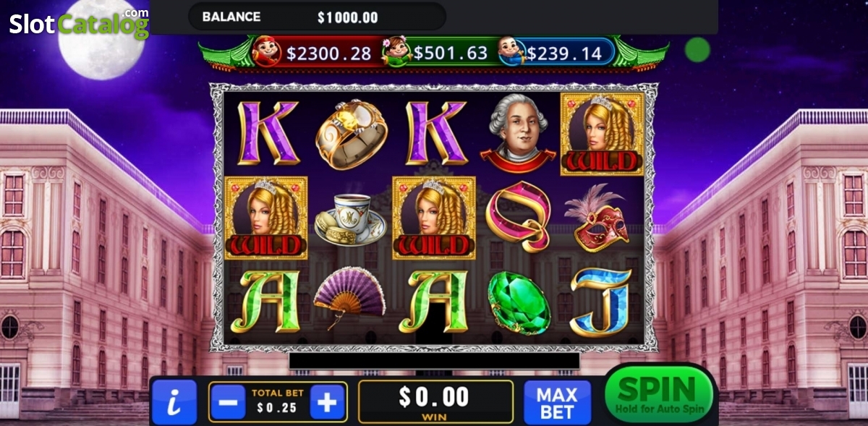Click the blue J symbol
The height and width of the screenshot is (426, 868).
[600, 301]
